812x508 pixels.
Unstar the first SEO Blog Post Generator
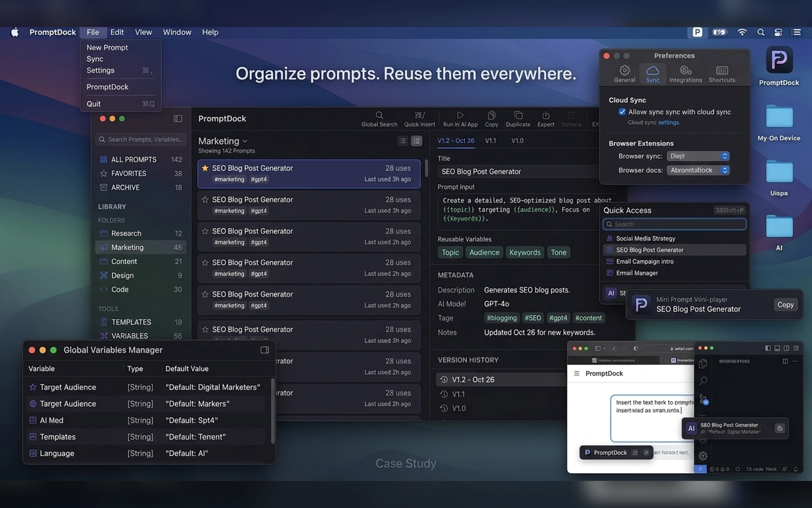coord(205,168)
